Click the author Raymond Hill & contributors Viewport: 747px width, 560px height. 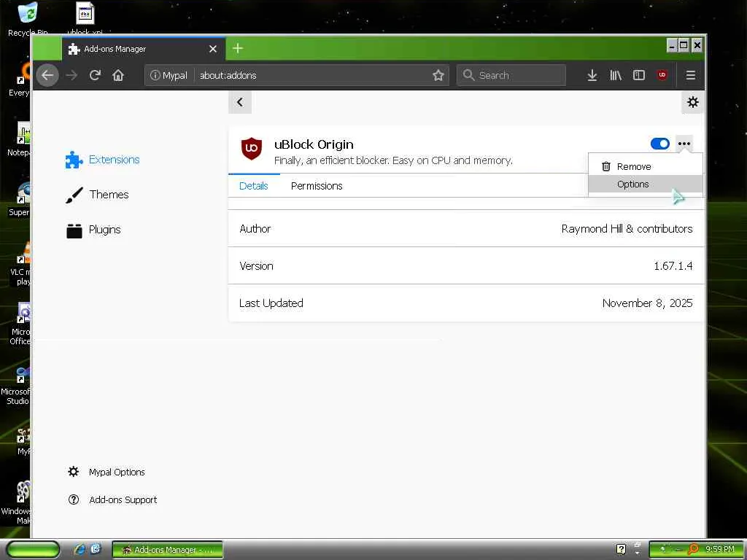pyautogui.click(x=627, y=229)
